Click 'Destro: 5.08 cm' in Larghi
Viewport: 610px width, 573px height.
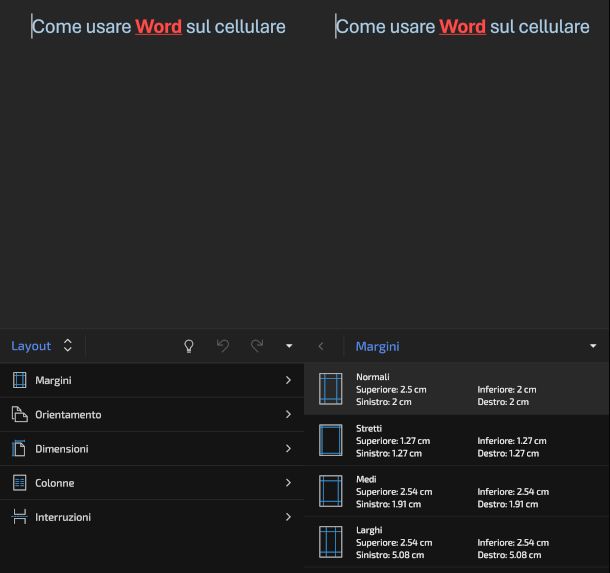click(x=509, y=555)
